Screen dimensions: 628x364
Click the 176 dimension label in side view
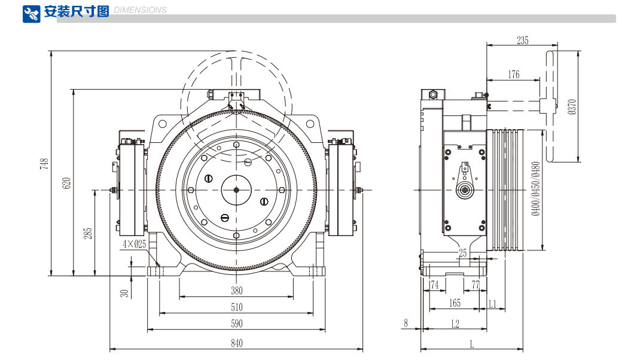514,75
